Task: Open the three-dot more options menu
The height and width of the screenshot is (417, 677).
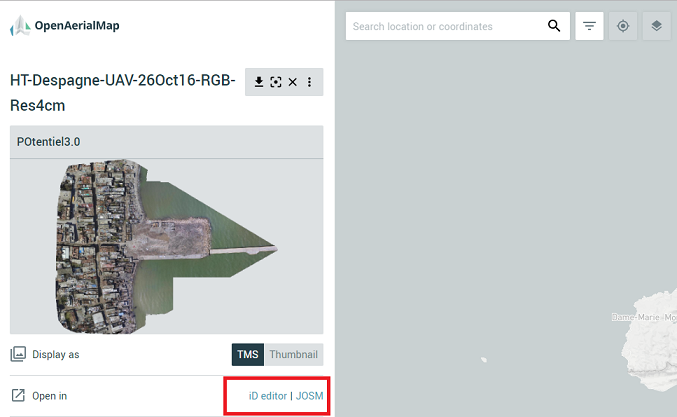Action: point(310,82)
